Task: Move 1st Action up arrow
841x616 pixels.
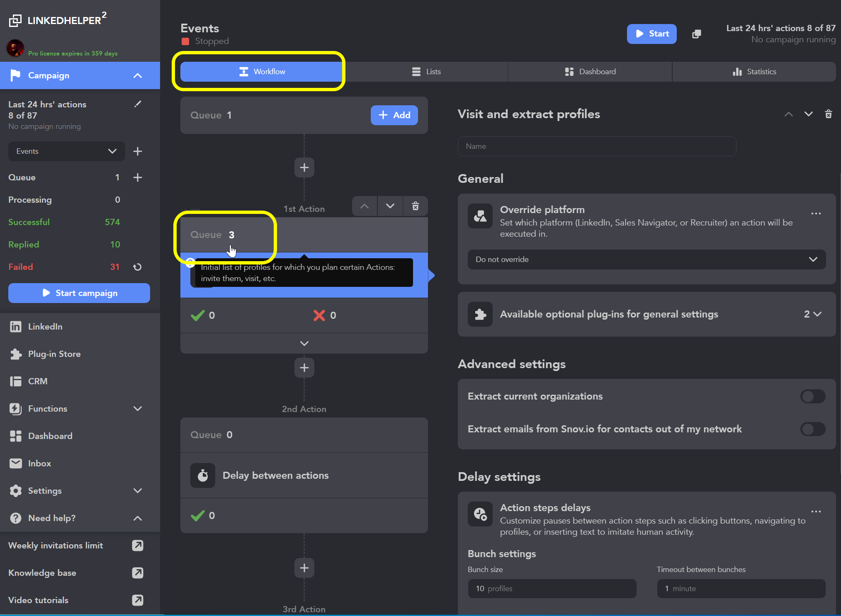Action: tap(365, 206)
